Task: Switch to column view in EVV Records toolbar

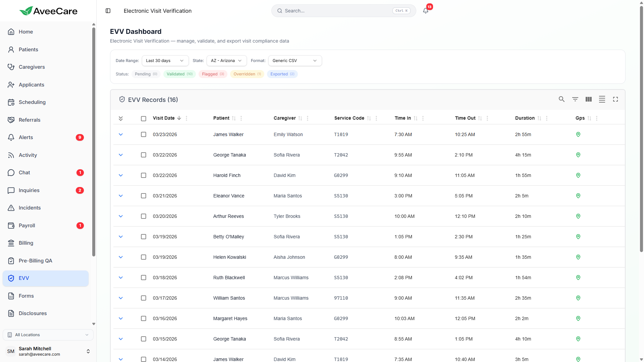Action: point(589,99)
